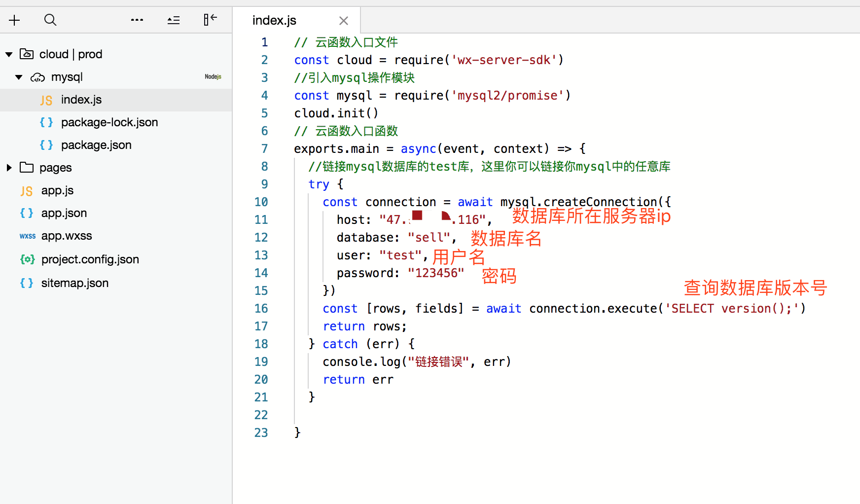Open package.json under mysql folder
Image resolution: width=860 pixels, height=504 pixels.
click(96, 145)
